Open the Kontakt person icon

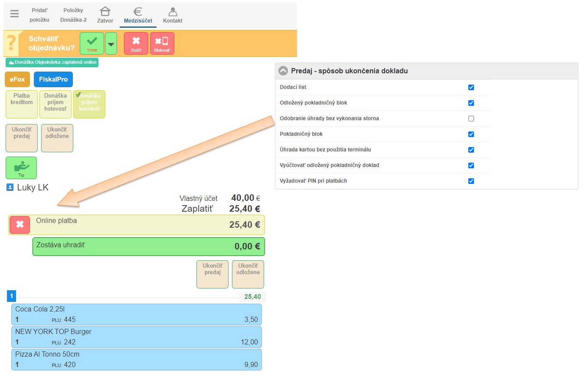(173, 15)
